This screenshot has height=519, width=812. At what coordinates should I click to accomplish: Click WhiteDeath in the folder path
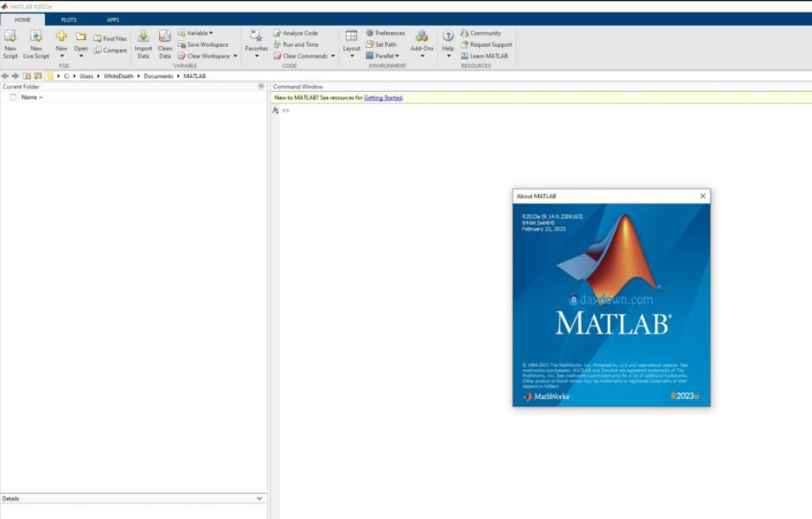[x=118, y=76]
